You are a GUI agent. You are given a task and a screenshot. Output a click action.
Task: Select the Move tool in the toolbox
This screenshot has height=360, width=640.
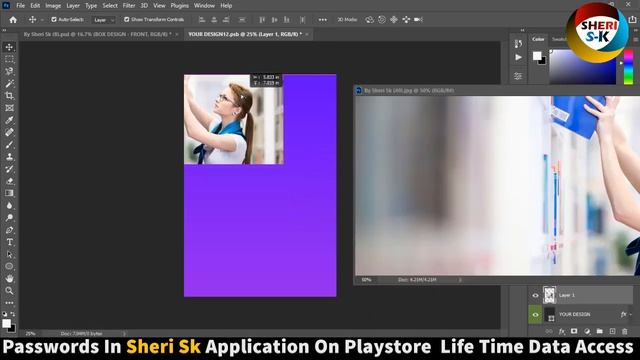point(9,47)
